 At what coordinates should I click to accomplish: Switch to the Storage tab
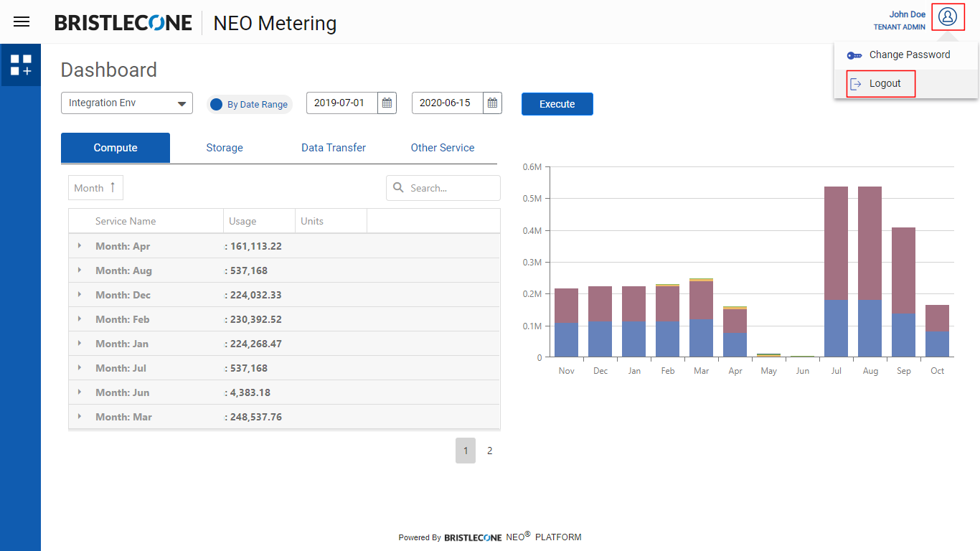point(225,148)
